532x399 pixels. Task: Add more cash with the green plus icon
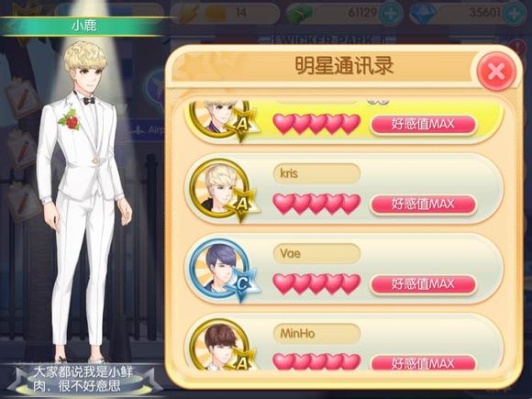(391, 14)
